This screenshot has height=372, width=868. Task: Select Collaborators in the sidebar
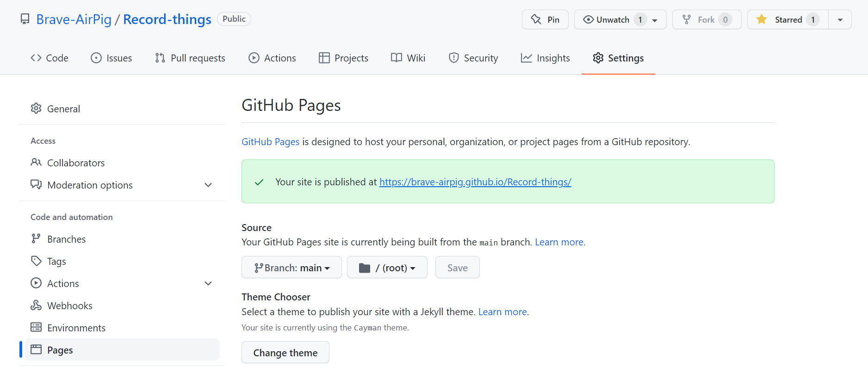point(122,163)
